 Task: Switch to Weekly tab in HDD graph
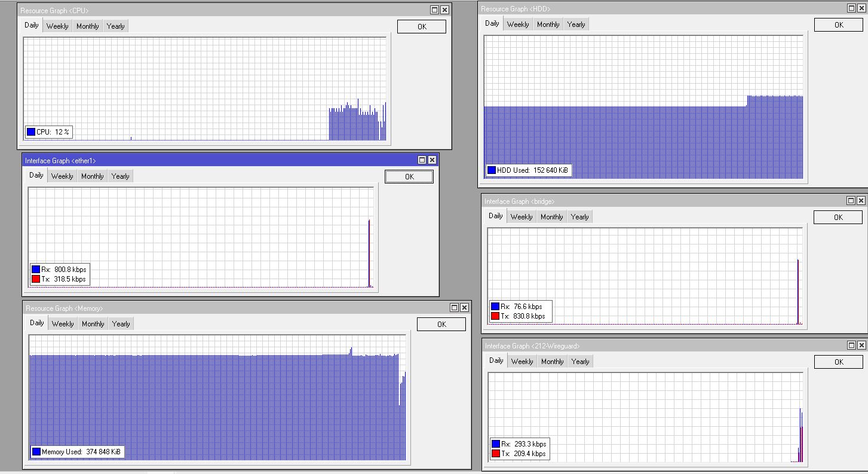tap(518, 25)
